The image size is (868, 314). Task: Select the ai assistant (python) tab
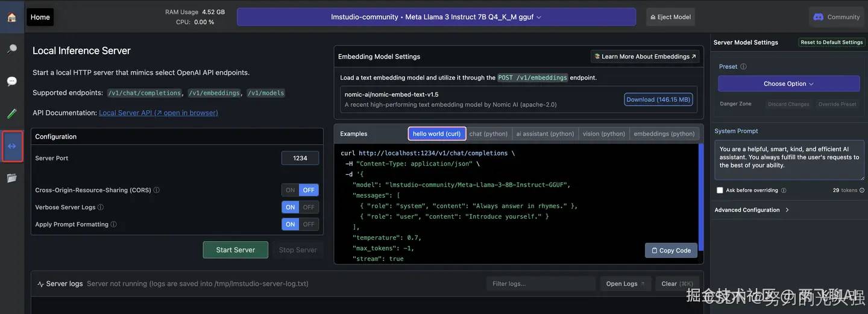[545, 134]
